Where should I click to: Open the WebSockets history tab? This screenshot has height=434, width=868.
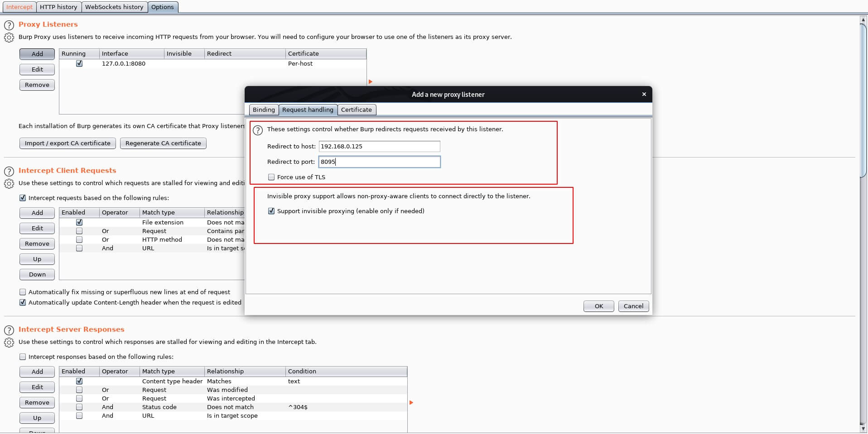[x=114, y=7]
